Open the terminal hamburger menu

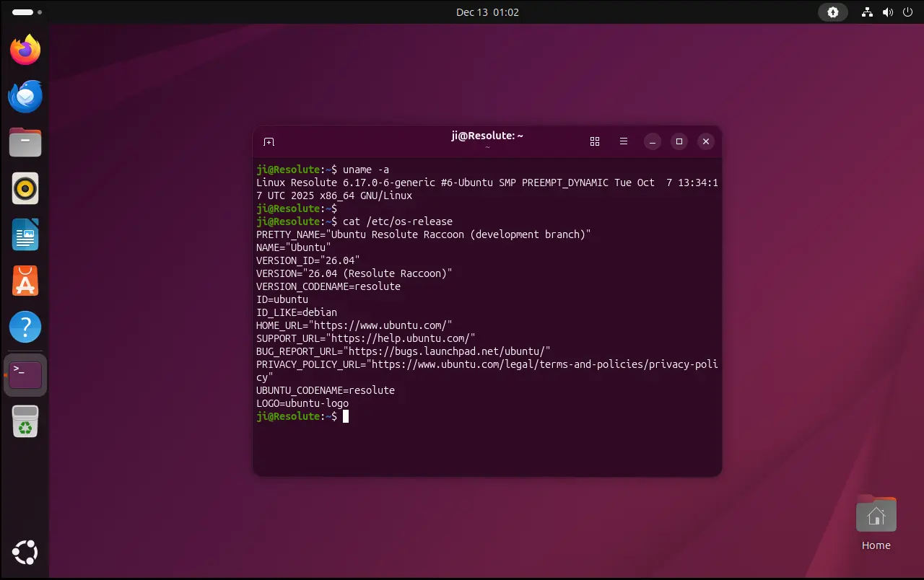point(624,142)
